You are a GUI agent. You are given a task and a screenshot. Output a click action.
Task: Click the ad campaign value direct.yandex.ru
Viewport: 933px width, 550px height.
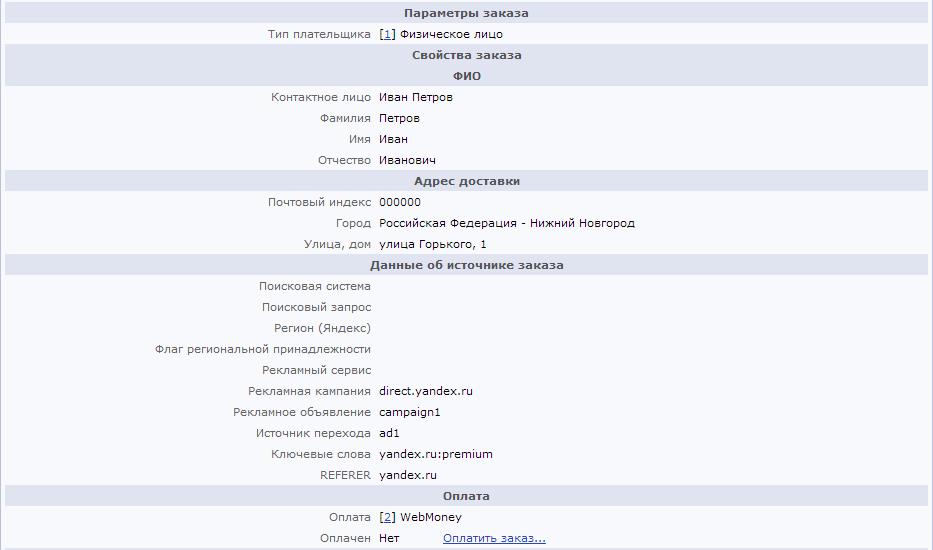tap(432, 391)
